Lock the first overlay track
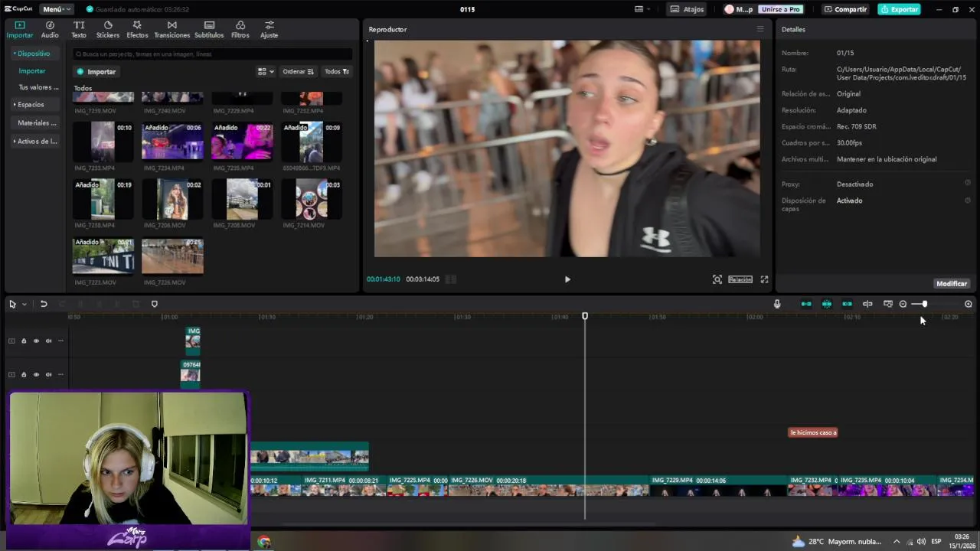Image resolution: width=980 pixels, height=551 pixels. 24,341
